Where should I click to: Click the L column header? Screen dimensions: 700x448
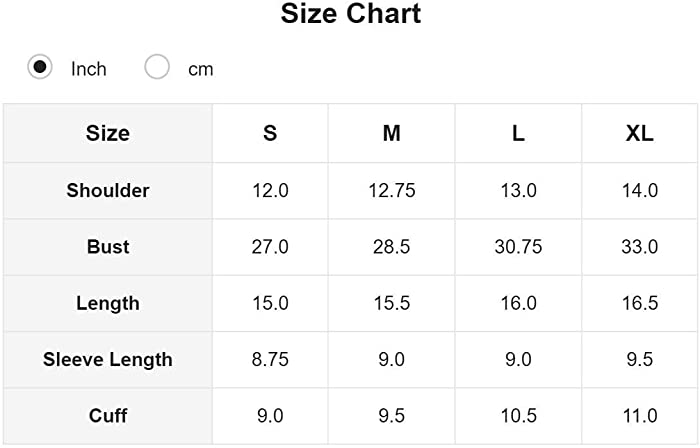(x=518, y=133)
